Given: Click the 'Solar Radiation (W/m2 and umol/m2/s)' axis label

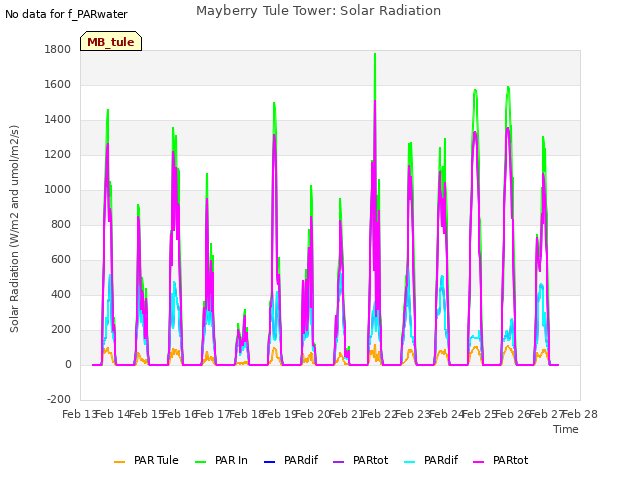Looking at the screenshot, I should (14, 229).
